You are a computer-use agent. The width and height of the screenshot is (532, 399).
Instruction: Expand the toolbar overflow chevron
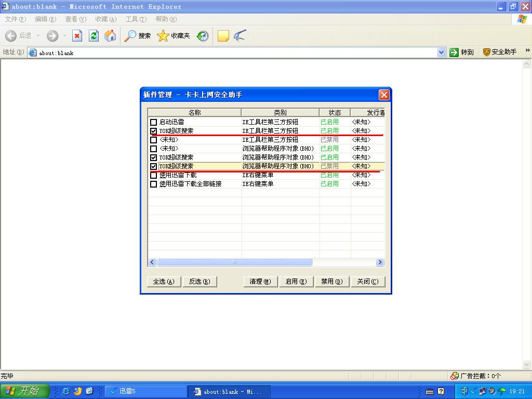pos(528,50)
